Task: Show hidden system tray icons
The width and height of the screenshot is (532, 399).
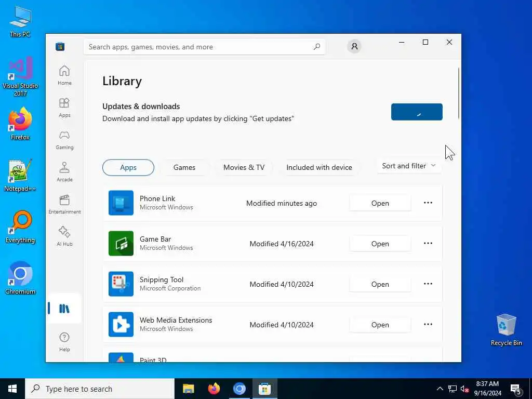Action: (440, 389)
